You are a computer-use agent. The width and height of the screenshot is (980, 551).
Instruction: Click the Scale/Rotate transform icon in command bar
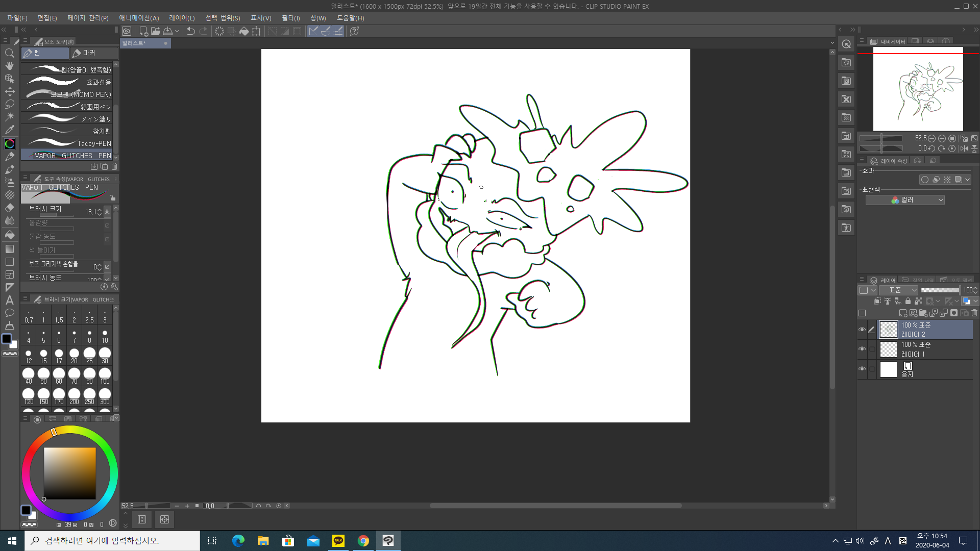(x=256, y=31)
